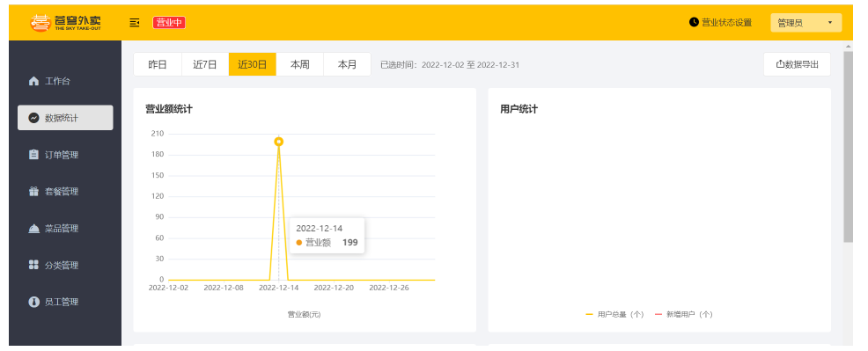This screenshot has width=868, height=351.
Task: Click the gift icon next to 套餐管理
Action: point(33,191)
